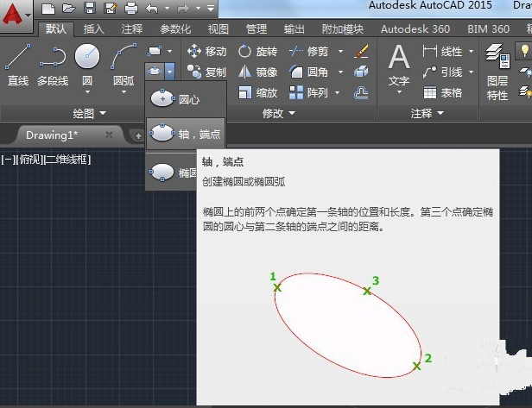Click the Rotate (旋转) tool
The width and height of the screenshot is (532, 408).
257,52
